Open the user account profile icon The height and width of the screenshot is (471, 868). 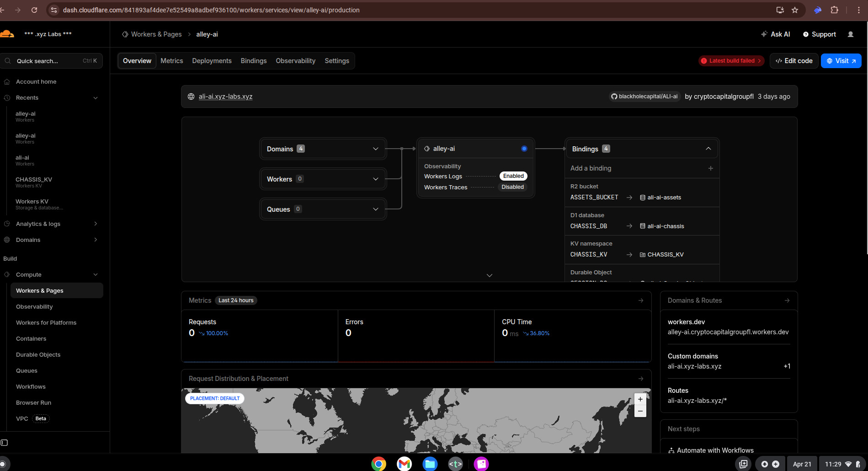pos(851,34)
